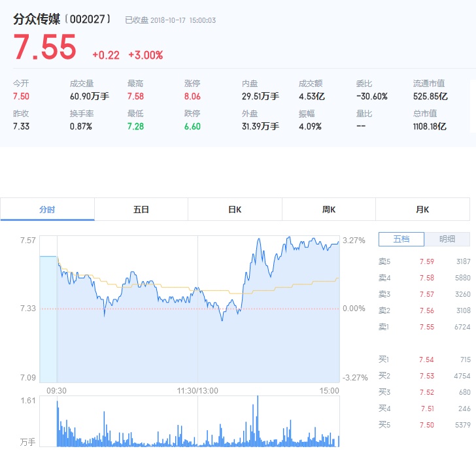The image size is (476, 453).
Task: Switch to the 分时 intraday chart tab
Action: tap(47, 209)
